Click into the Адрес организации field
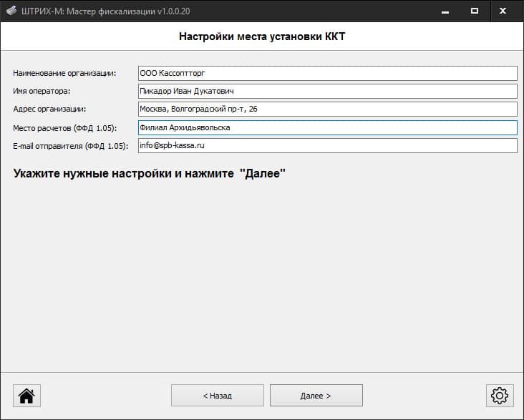 [328, 109]
